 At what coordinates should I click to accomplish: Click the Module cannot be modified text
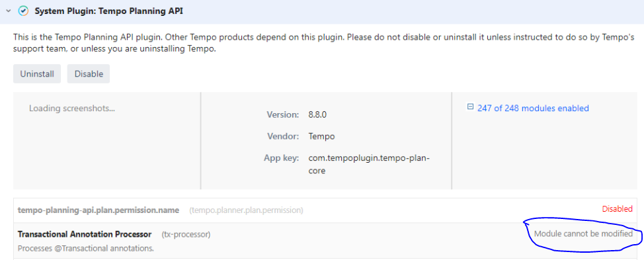coord(583,234)
